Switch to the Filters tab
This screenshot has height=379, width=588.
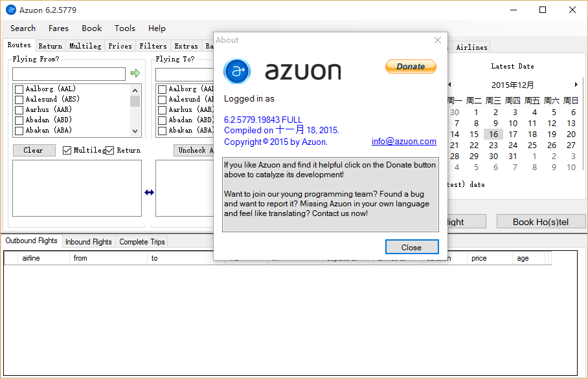(153, 46)
